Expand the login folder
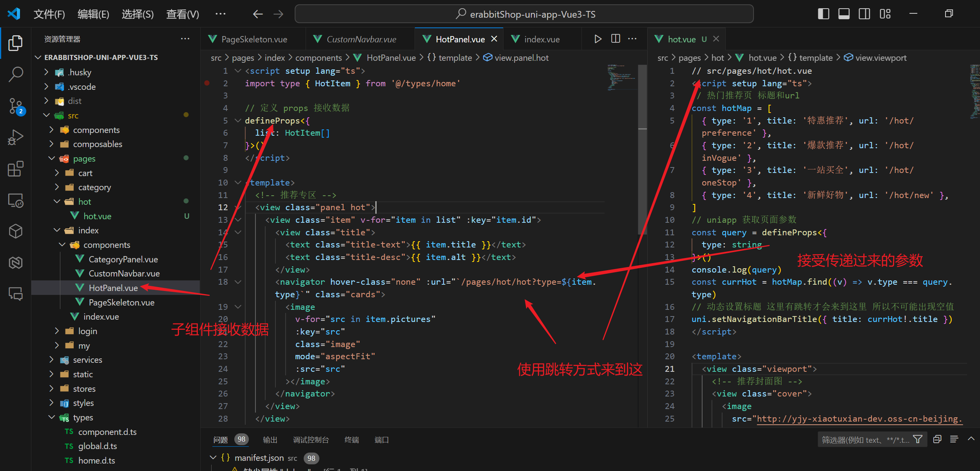This screenshot has width=980, height=471. 57,331
